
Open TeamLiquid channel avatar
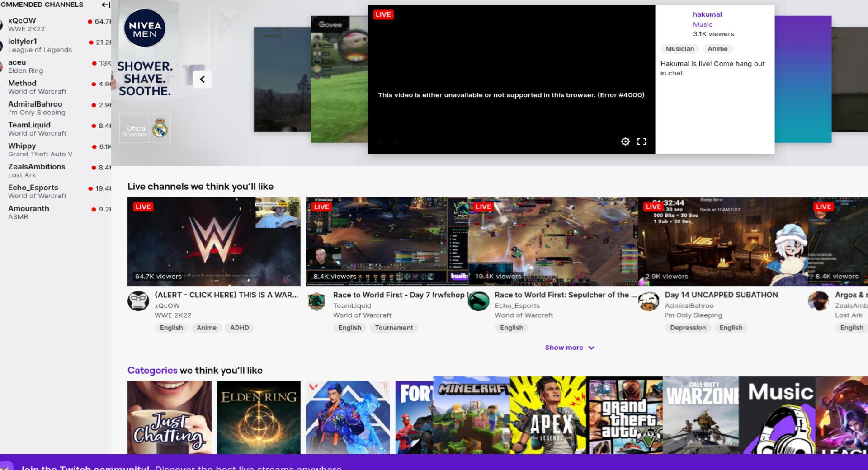[317, 301]
